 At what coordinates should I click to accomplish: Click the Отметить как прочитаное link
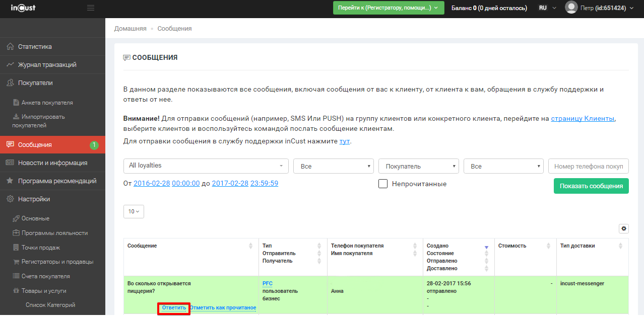pos(223,307)
